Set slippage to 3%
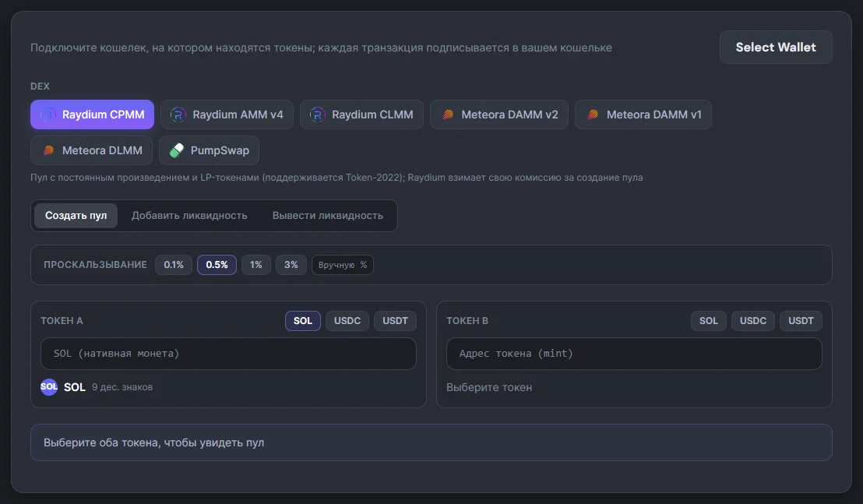The width and height of the screenshot is (863, 504). (291, 265)
